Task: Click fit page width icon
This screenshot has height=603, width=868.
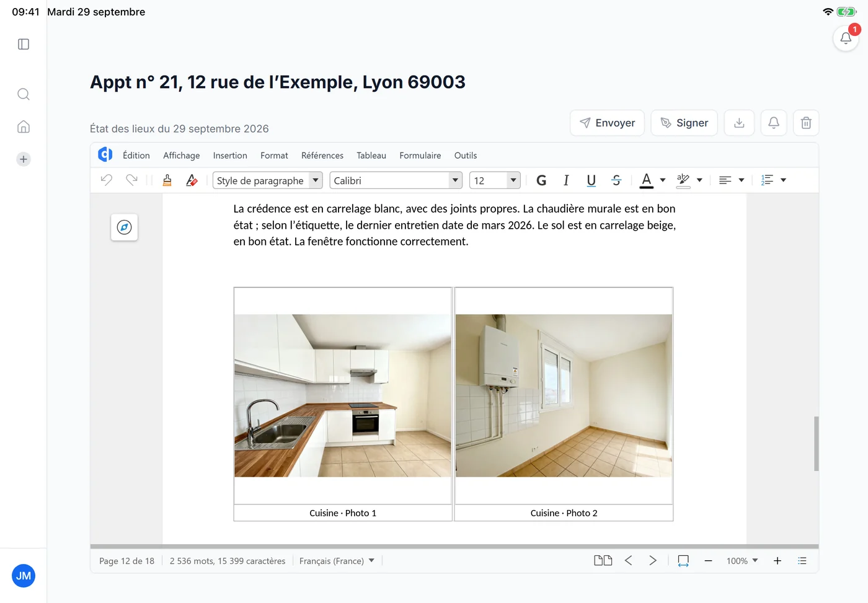Action: 683,561
